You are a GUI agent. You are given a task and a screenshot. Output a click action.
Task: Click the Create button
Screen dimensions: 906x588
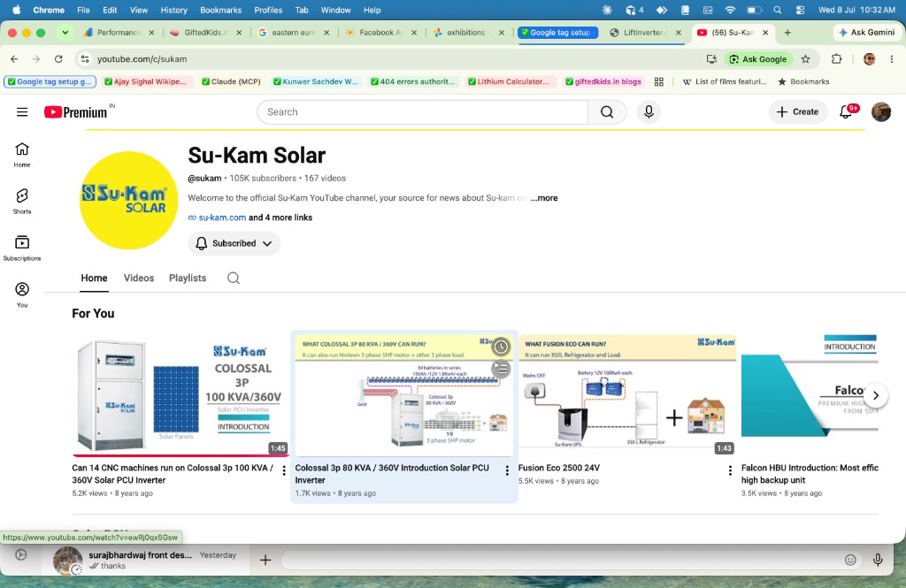[797, 112]
